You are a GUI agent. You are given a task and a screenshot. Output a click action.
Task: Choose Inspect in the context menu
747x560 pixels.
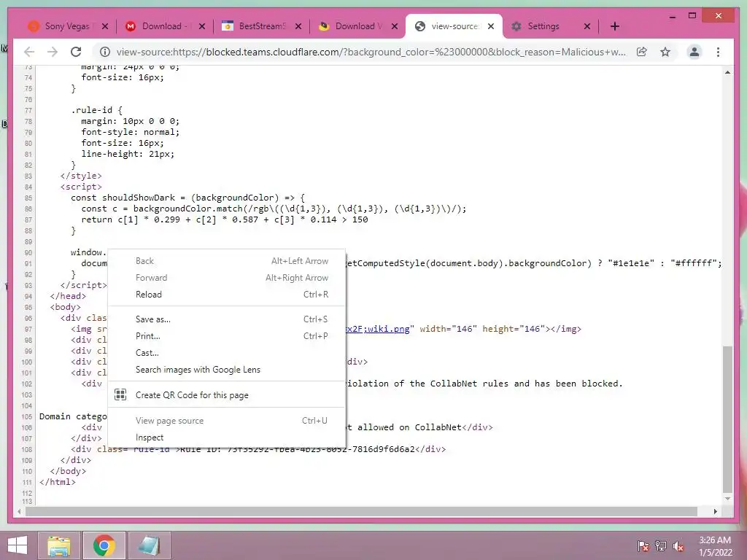(226, 437)
